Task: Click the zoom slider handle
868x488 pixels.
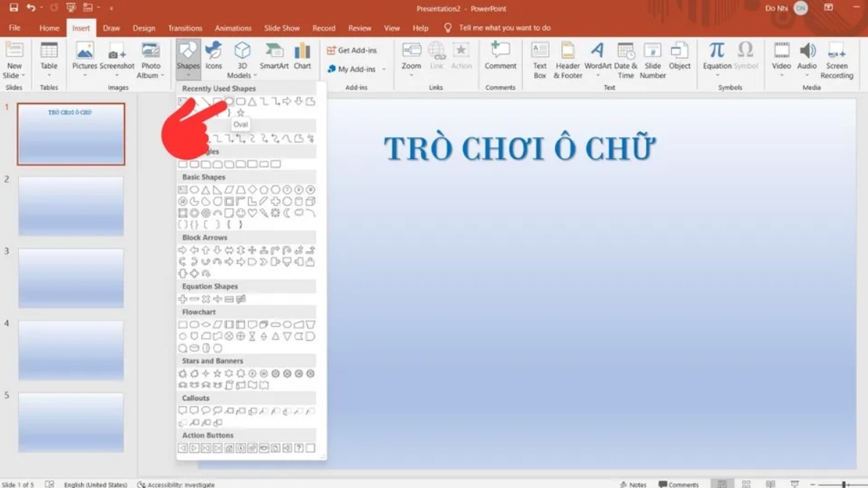Action: click(x=844, y=484)
